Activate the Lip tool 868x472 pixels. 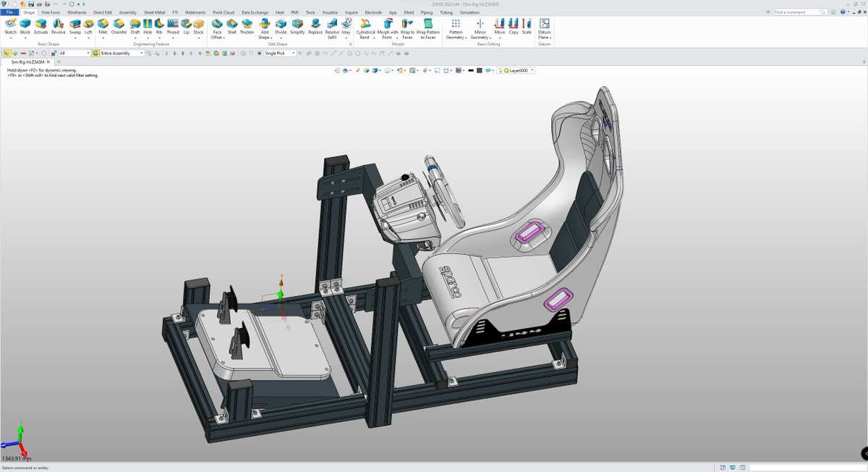point(186,28)
